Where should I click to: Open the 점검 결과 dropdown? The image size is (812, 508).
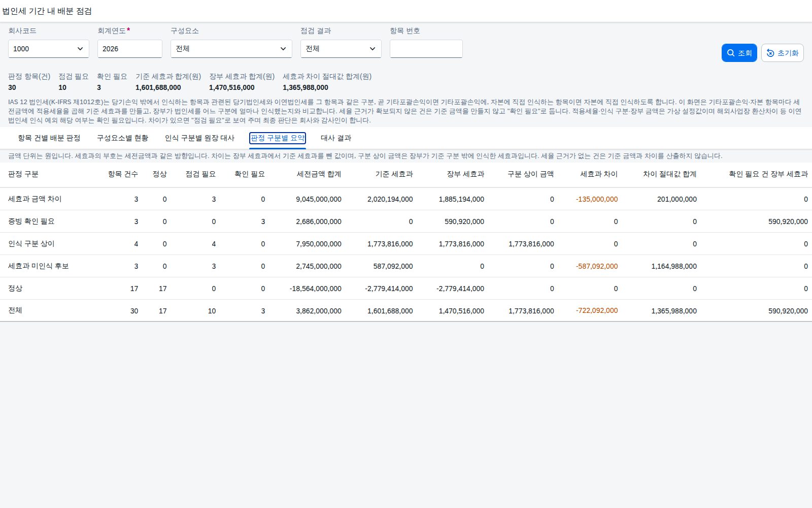coord(341,49)
